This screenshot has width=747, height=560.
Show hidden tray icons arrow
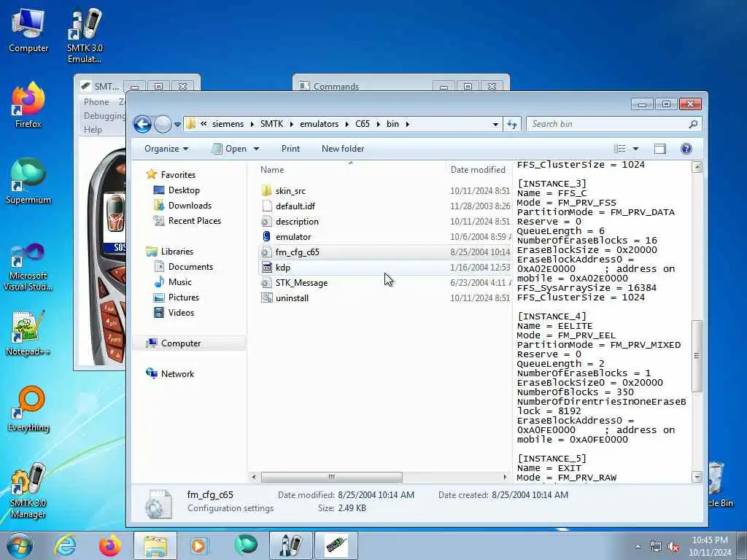tap(638, 547)
